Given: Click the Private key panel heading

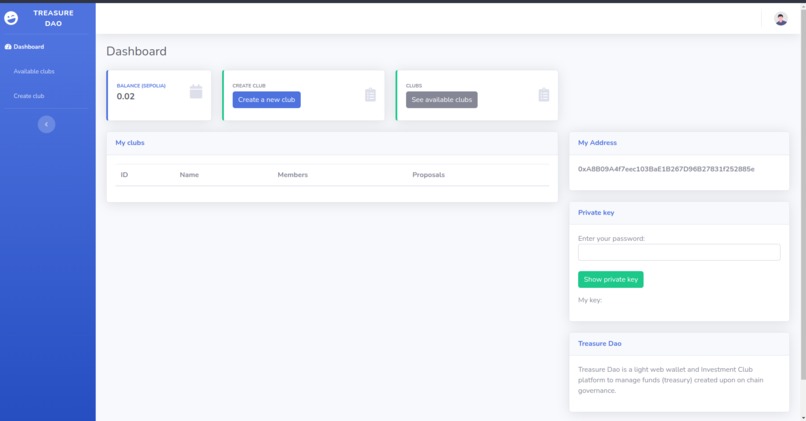Looking at the screenshot, I should point(596,212).
